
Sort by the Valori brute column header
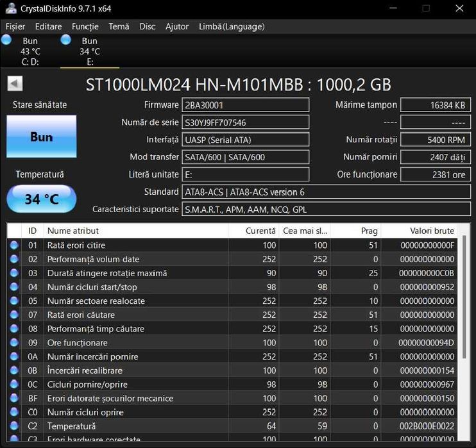click(x=419, y=231)
